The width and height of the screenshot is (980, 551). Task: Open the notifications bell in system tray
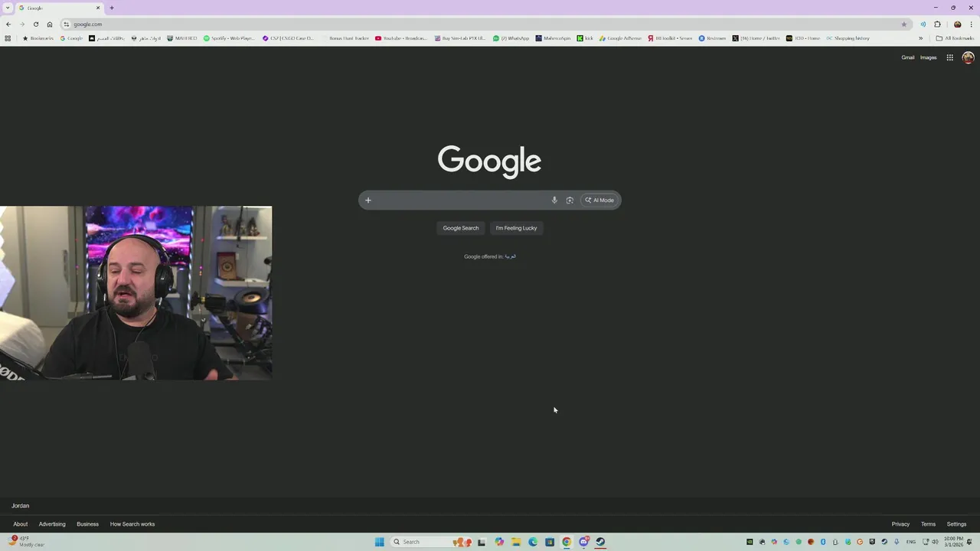969,542
